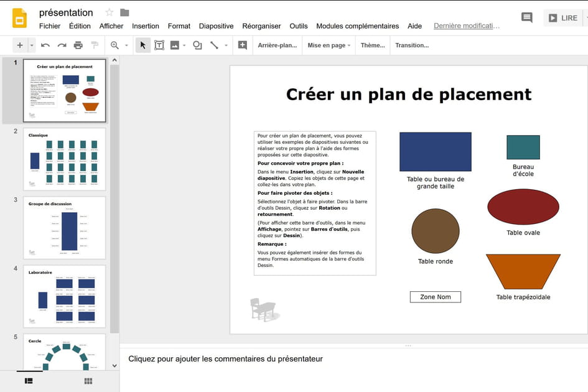Click the zoom magnifier tool
588x392 pixels.
point(114,45)
